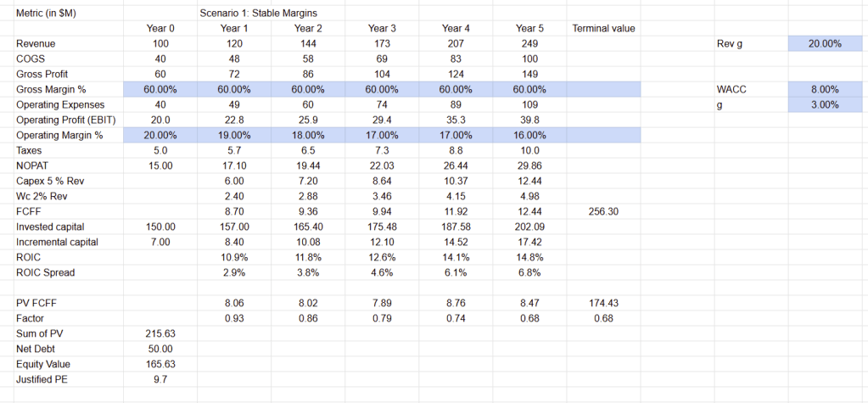Click the WACC 8.00% value cell
Viewport: 868px width, 403px height.
[x=825, y=89]
